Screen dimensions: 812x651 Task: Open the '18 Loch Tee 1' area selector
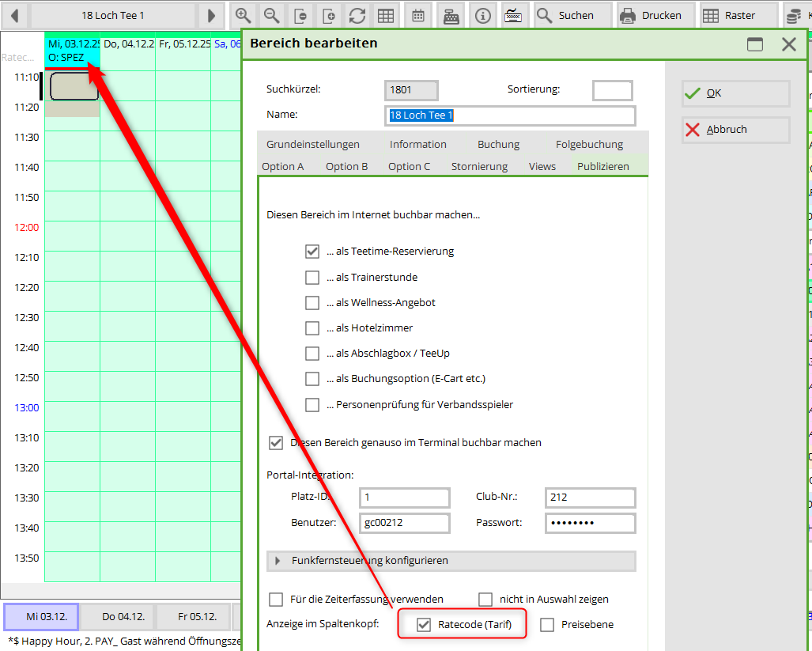coord(113,15)
